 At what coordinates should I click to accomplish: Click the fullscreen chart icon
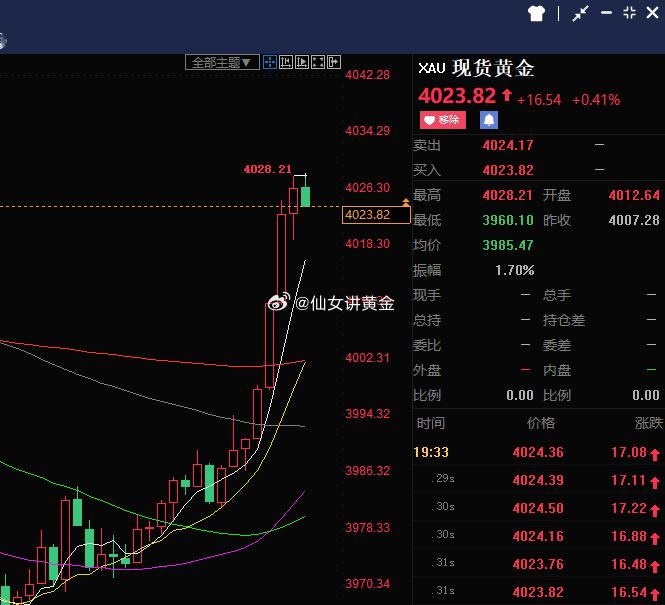tap(318, 63)
